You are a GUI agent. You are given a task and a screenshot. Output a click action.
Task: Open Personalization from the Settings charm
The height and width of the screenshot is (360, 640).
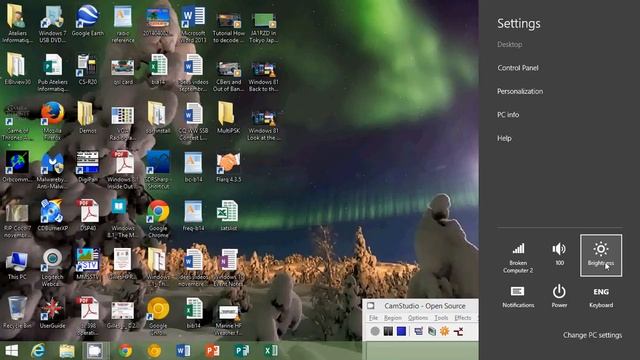click(520, 91)
